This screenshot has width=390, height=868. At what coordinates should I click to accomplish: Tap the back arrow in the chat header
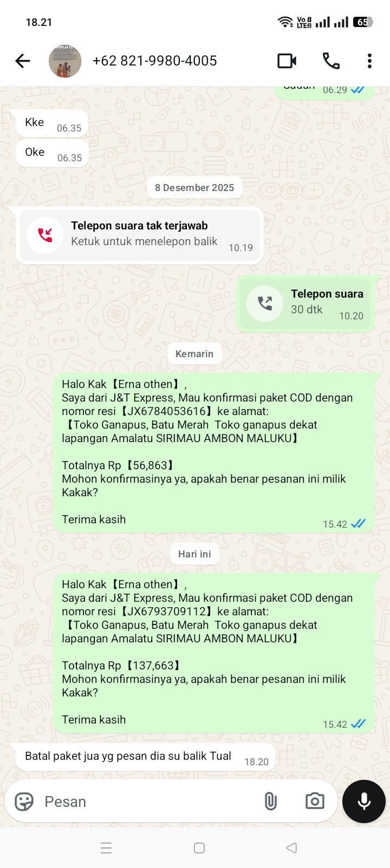click(x=23, y=61)
